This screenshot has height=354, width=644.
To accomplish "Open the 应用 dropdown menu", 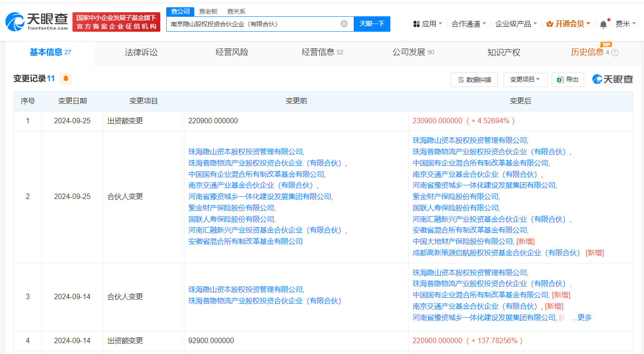I will click(428, 24).
